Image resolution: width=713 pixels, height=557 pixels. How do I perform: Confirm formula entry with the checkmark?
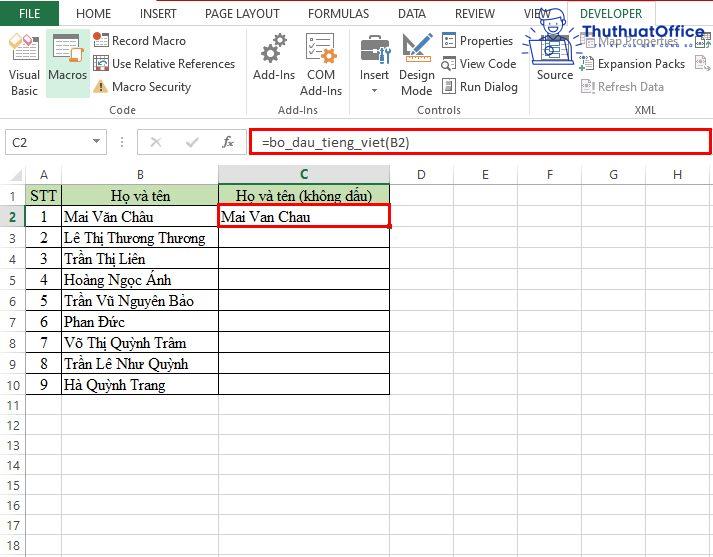click(192, 142)
